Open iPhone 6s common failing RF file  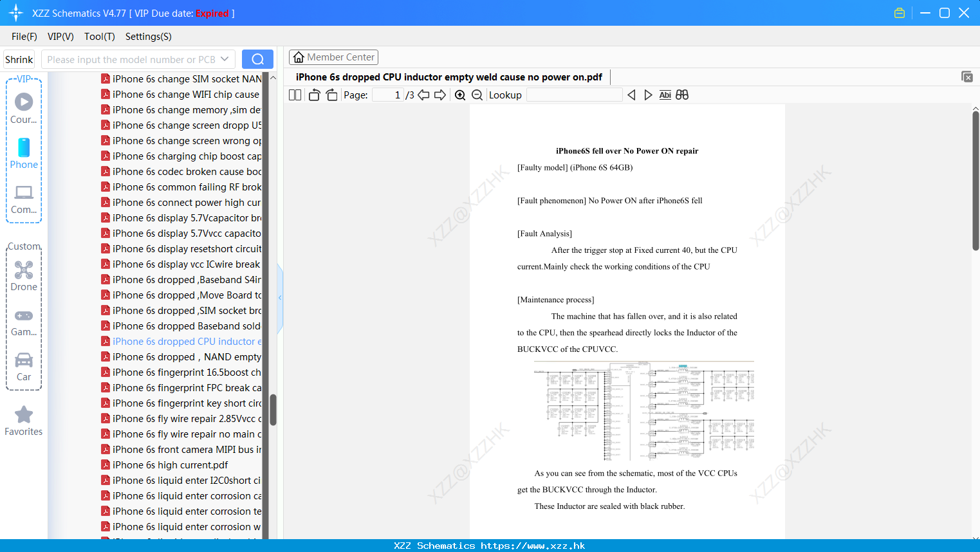pyautogui.click(x=181, y=187)
